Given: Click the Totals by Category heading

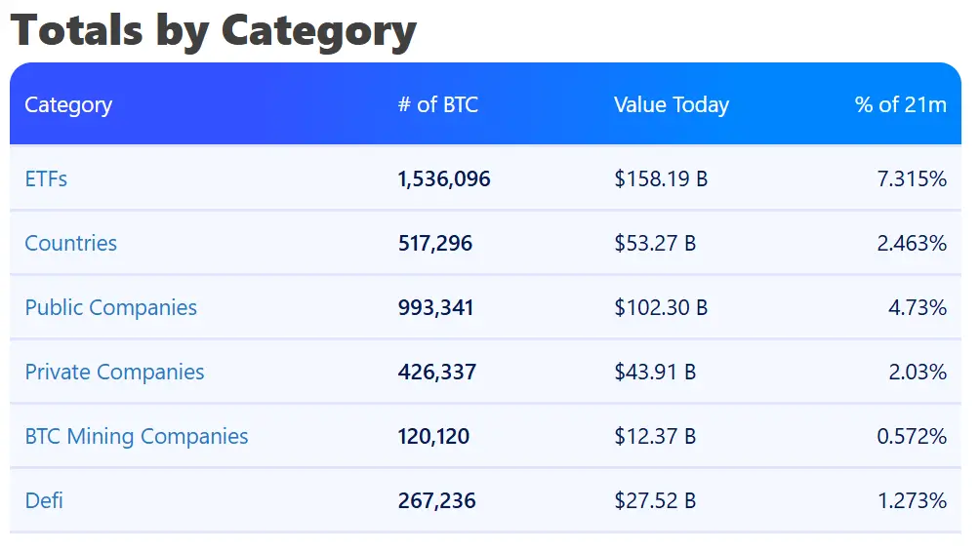Looking at the screenshot, I should pyautogui.click(x=213, y=30).
